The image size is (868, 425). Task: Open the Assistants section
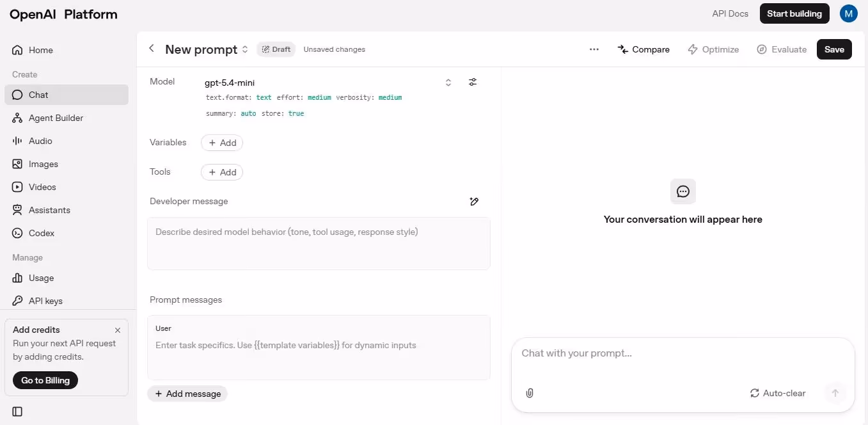(67, 210)
